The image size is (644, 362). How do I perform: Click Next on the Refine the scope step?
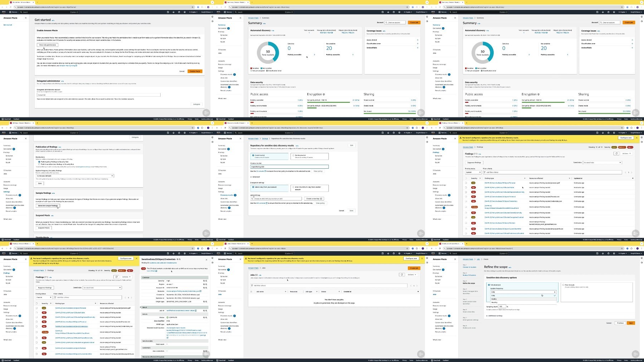(x=631, y=323)
